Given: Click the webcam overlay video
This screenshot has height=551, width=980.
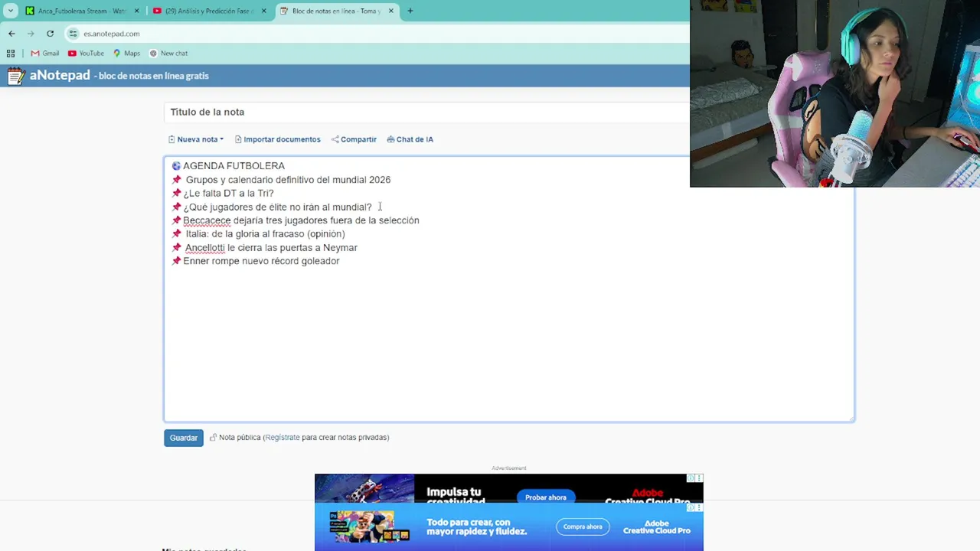Looking at the screenshot, I should (835, 93).
